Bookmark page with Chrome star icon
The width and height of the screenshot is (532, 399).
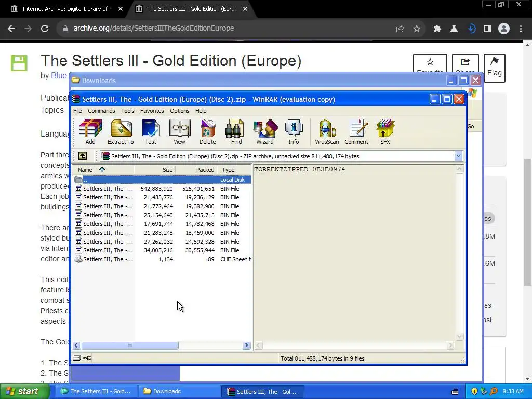point(417,29)
